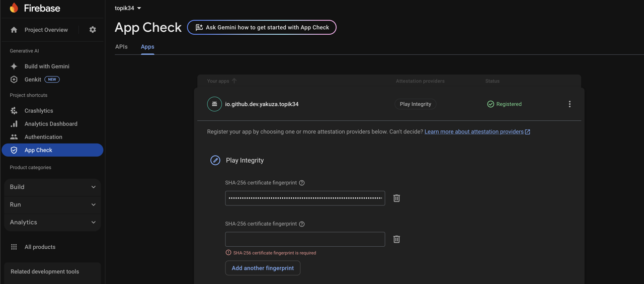Click 'SHA-256 certificate fingerprint is required' error text
The width and height of the screenshot is (644, 284).
point(275,253)
